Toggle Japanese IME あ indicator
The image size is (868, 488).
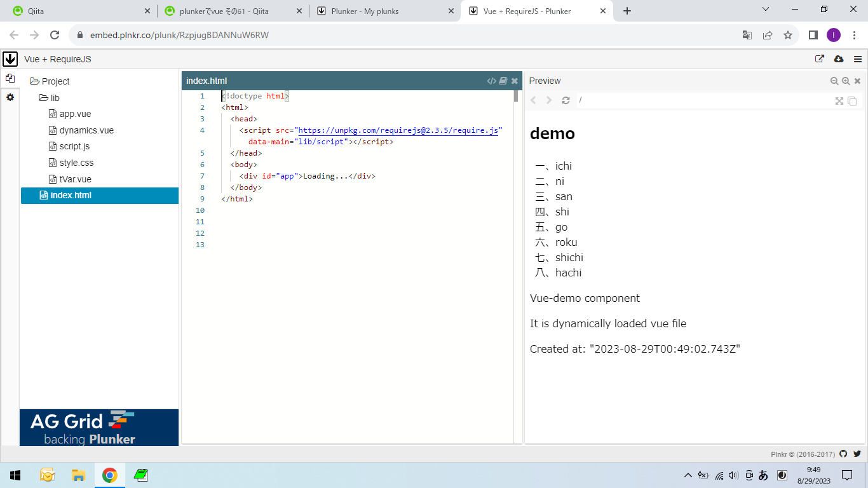pyautogui.click(x=764, y=475)
